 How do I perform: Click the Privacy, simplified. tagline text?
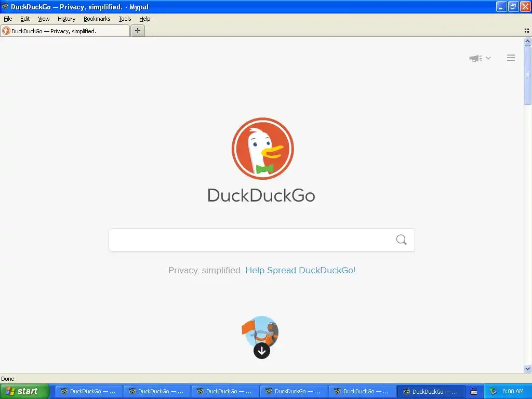coord(205,270)
